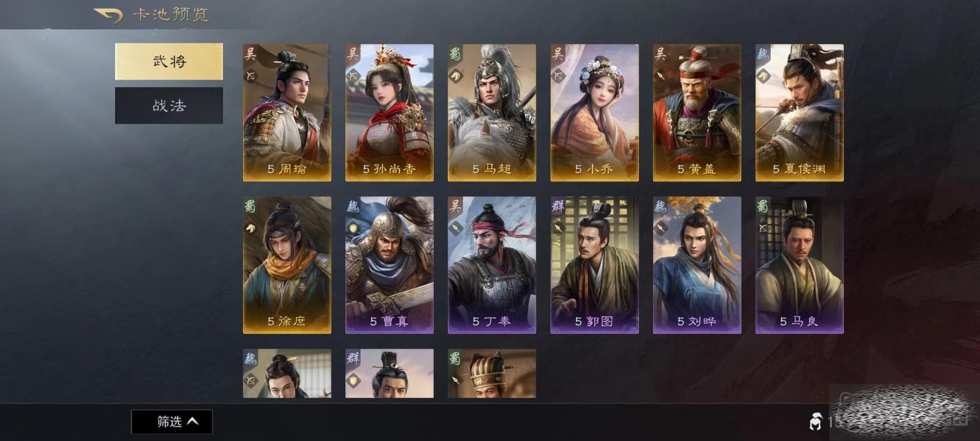Click the archer bow icon on 马良 card
Image resolution: width=980 pixels, height=441 pixels.
pos(763,228)
